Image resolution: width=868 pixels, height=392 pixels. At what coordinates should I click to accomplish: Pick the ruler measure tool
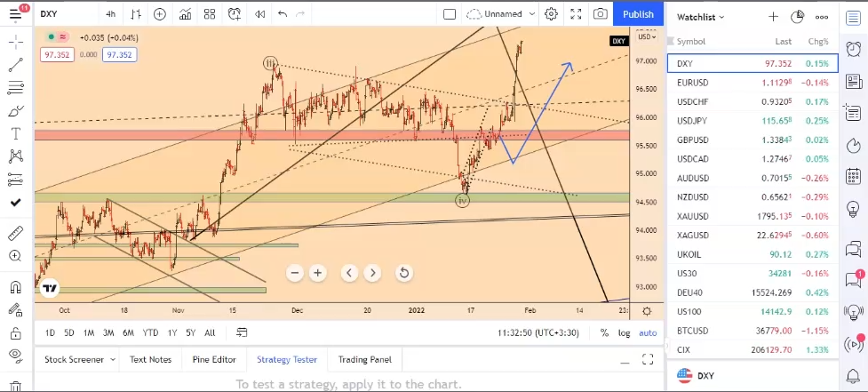tap(15, 233)
